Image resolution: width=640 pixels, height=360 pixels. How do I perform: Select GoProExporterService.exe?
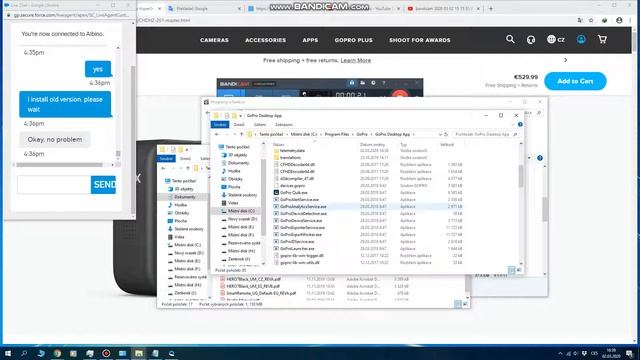pos(302,227)
